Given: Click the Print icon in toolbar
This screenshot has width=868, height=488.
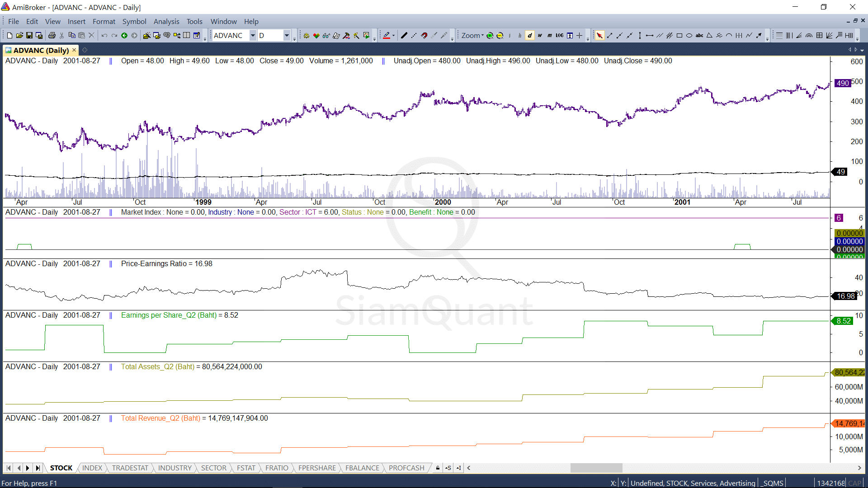Looking at the screenshot, I should 52,35.
